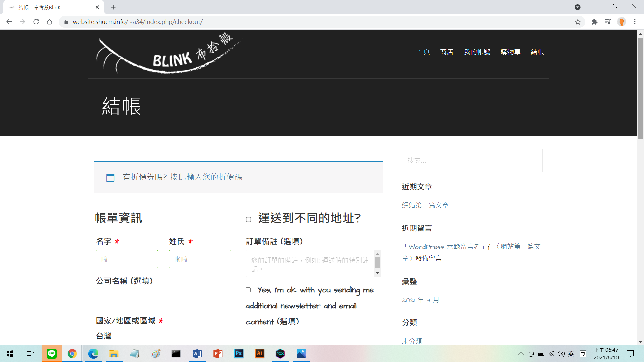Open LINE app in taskbar
The width and height of the screenshot is (644, 362).
pyautogui.click(x=52, y=354)
